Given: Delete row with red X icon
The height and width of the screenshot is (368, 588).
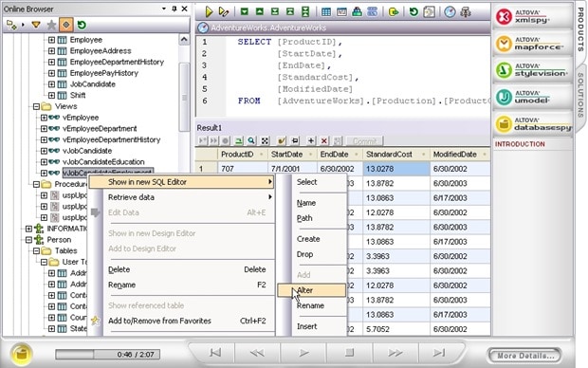Looking at the screenshot, I should (x=324, y=141).
